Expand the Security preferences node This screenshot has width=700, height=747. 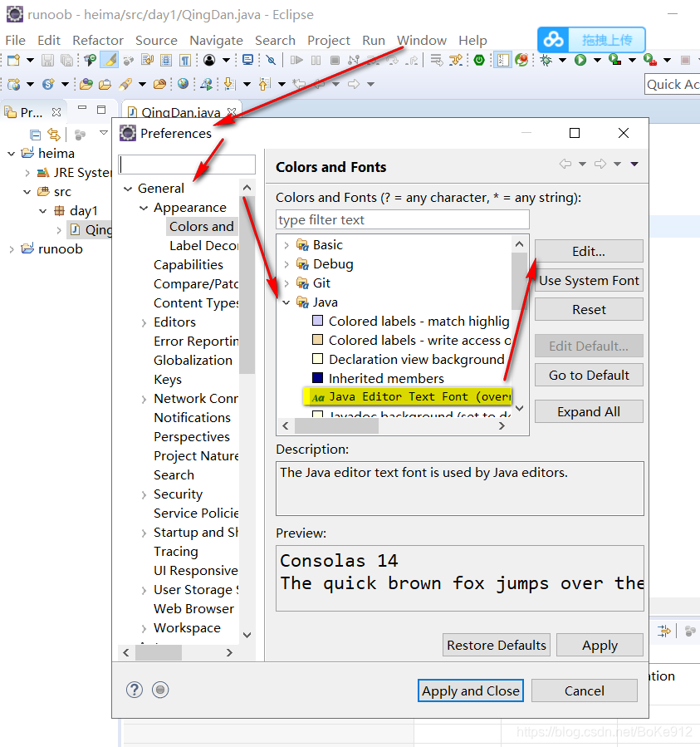point(144,495)
